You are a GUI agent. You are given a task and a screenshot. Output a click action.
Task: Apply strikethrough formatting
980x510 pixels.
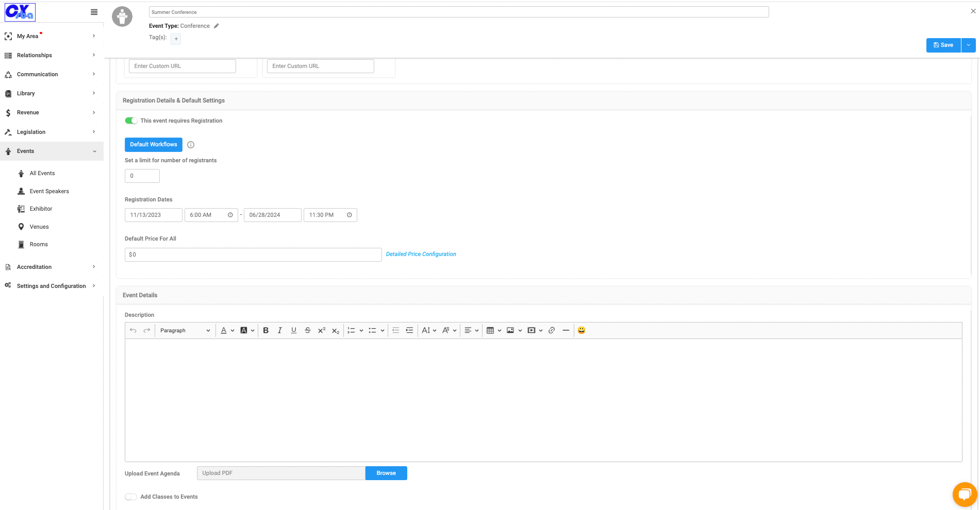[x=308, y=330]
